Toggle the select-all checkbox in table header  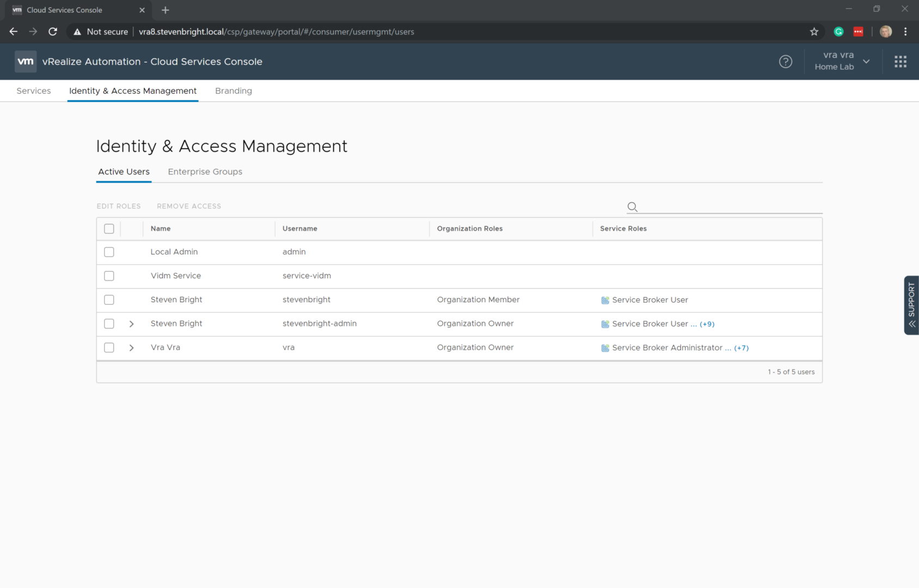point(109,229)
